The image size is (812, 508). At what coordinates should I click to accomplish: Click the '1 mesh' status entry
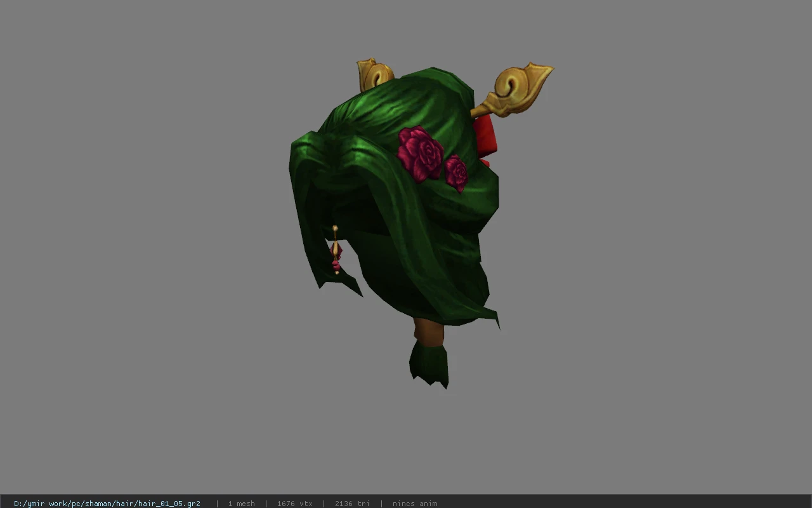pyautogui.click(x=241, y=504)
